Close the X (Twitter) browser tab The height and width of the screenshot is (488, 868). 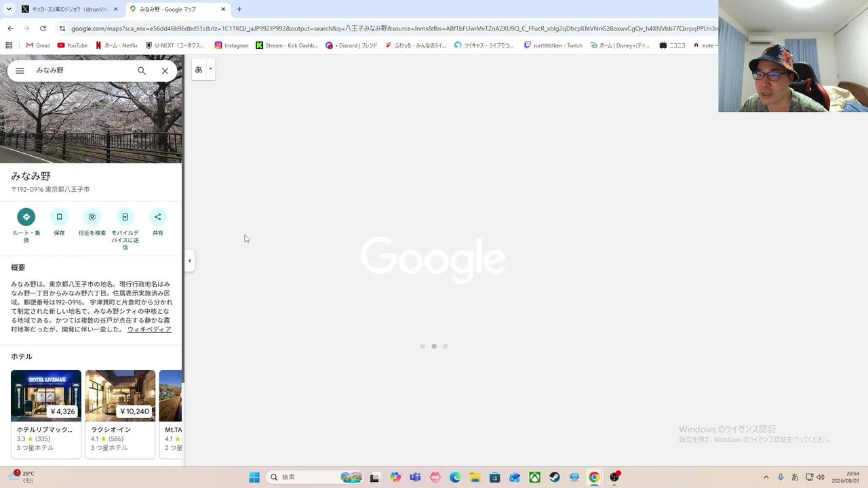(x=115, y=9)
